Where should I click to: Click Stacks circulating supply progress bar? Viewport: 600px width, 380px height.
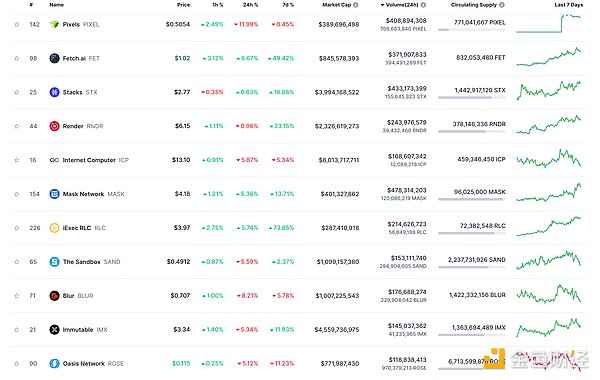click(x=471, y=98)
